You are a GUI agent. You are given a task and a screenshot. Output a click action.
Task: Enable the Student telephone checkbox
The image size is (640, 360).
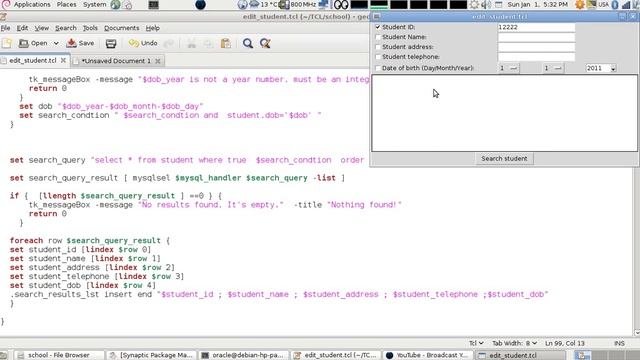(x=378, y=57)
